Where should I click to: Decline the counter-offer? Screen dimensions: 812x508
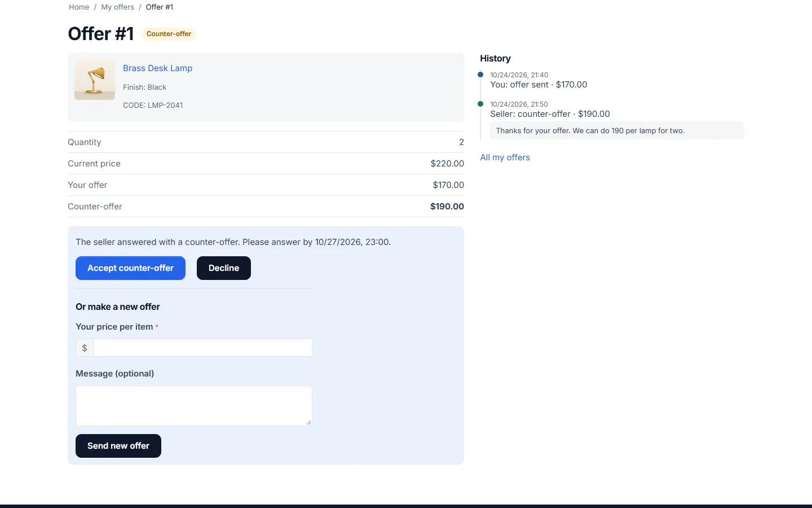224,268
